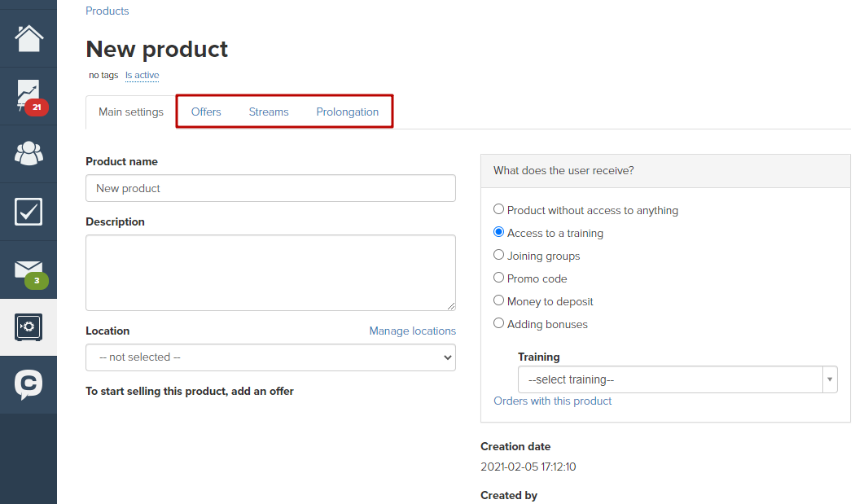868x504 pixels.
Task: Switch to the Offers tab
Action: [206, 112]
